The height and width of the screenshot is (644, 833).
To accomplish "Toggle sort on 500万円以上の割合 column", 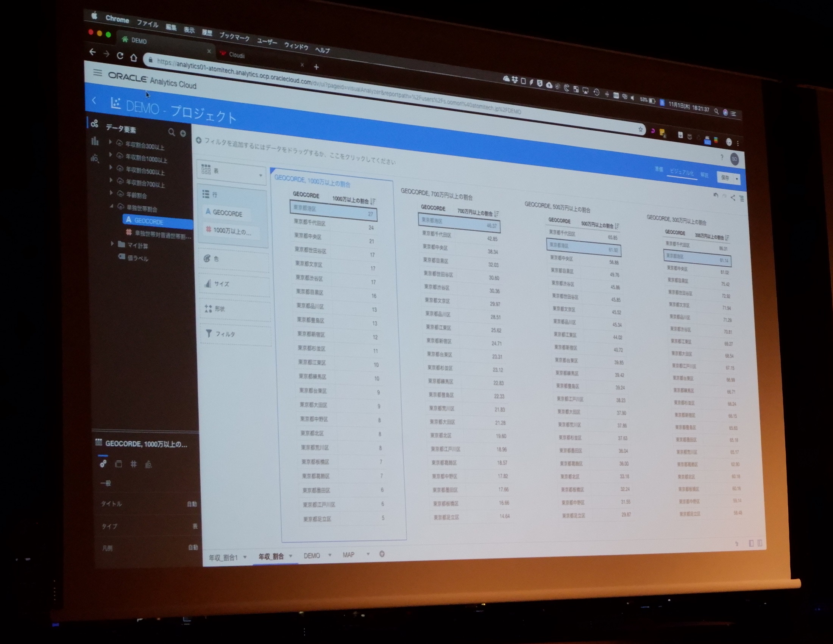I will [x=617, y=226].
